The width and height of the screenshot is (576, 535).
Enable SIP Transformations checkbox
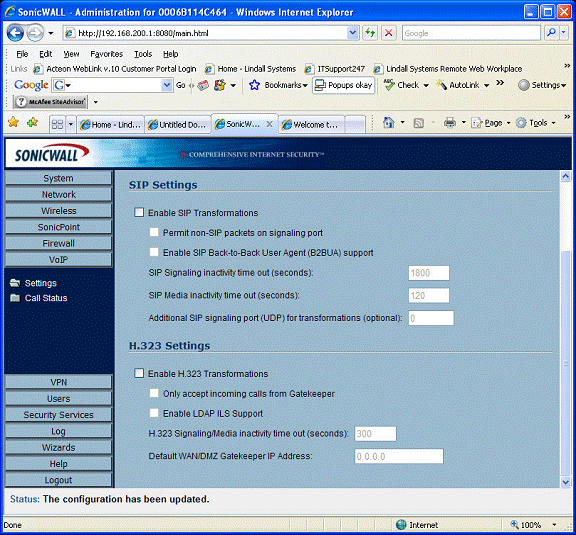[139, 212]
